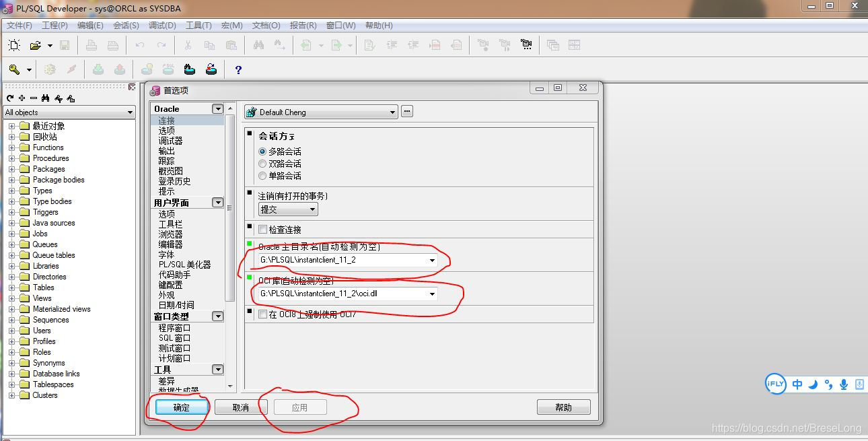Select the 单路会话 radio button

262,175
